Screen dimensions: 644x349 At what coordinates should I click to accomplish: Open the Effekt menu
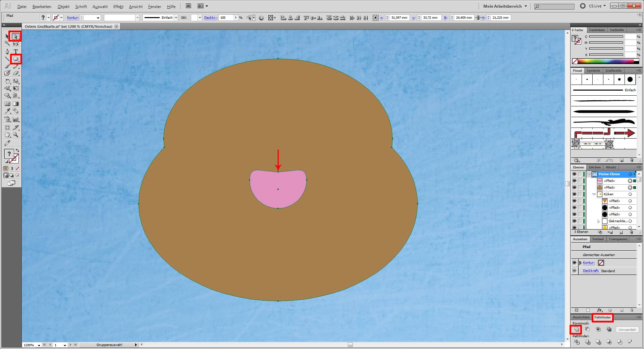118,6
